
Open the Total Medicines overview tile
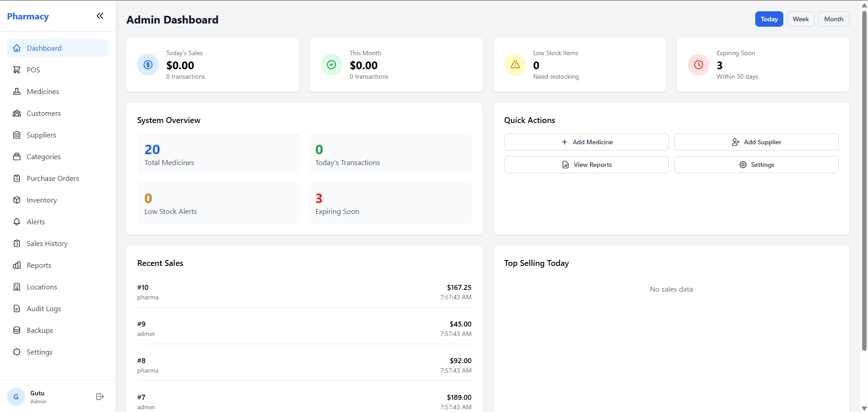pos(219,154)
